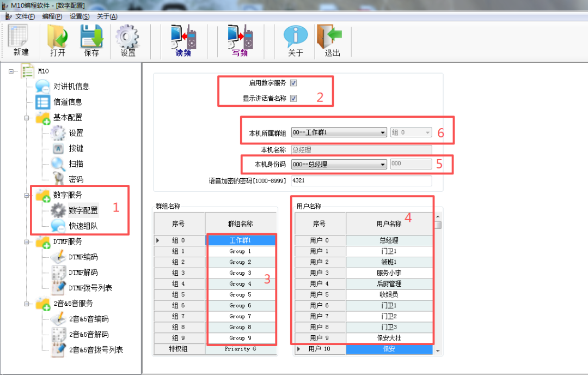588x375 pixels.
Task: Click the 2音&5音解码 dice icon
Action: click(x=59, y=334)
